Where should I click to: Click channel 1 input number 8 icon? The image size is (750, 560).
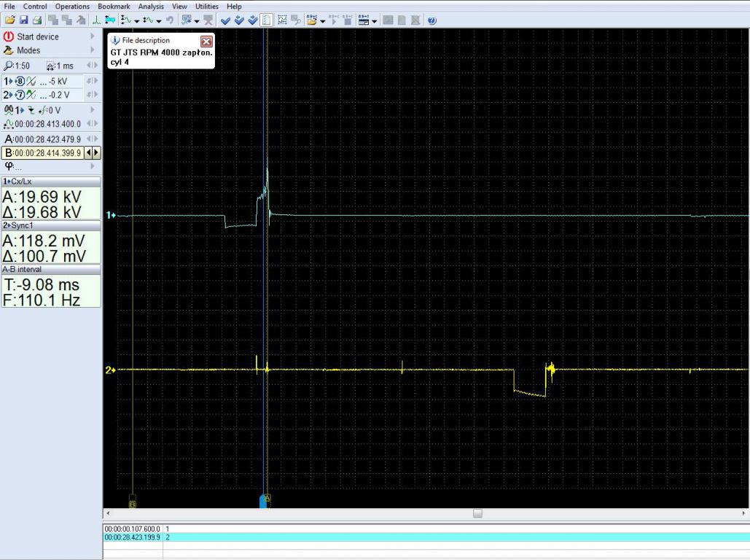pos(20,82)
